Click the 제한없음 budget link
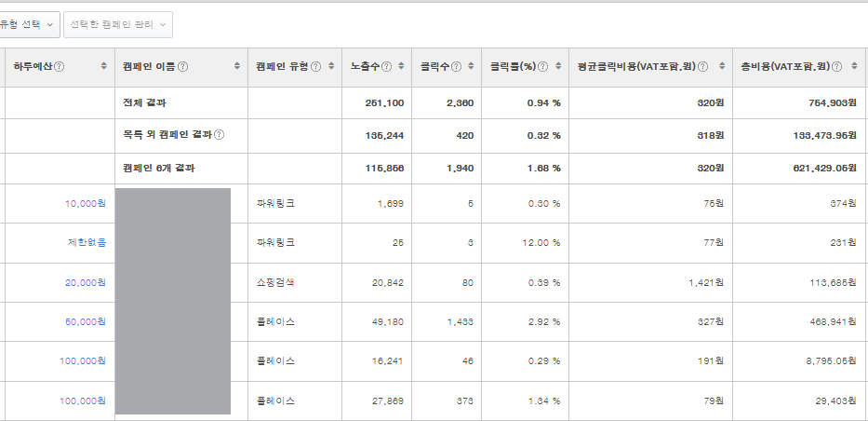This screenshot has width=868, height=421. 87,242
